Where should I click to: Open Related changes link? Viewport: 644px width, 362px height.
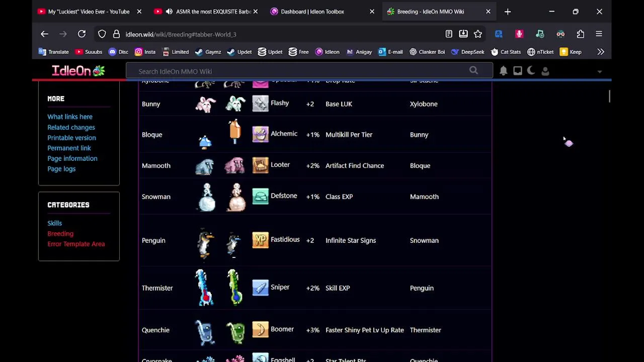tap(71, 127)
